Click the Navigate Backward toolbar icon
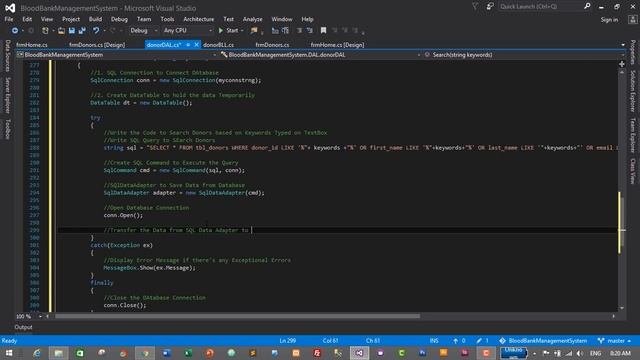The width and height of the screenshot is (640, 360). click(x=15, y=31)
